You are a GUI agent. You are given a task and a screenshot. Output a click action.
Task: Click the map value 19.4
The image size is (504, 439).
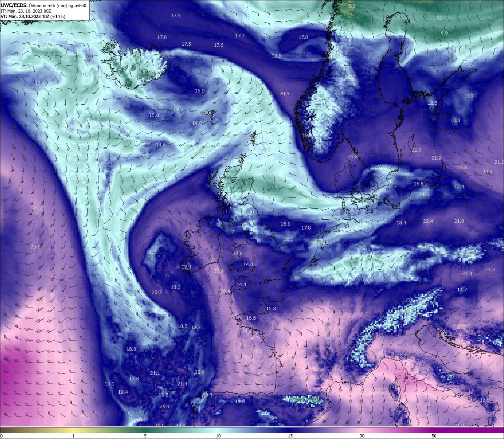123,392
